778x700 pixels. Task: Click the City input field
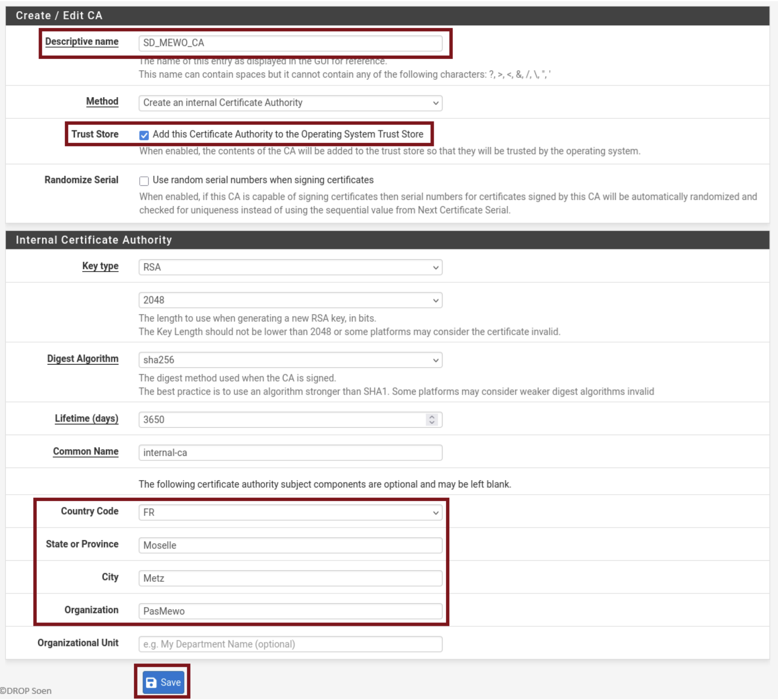click(290, 579)
